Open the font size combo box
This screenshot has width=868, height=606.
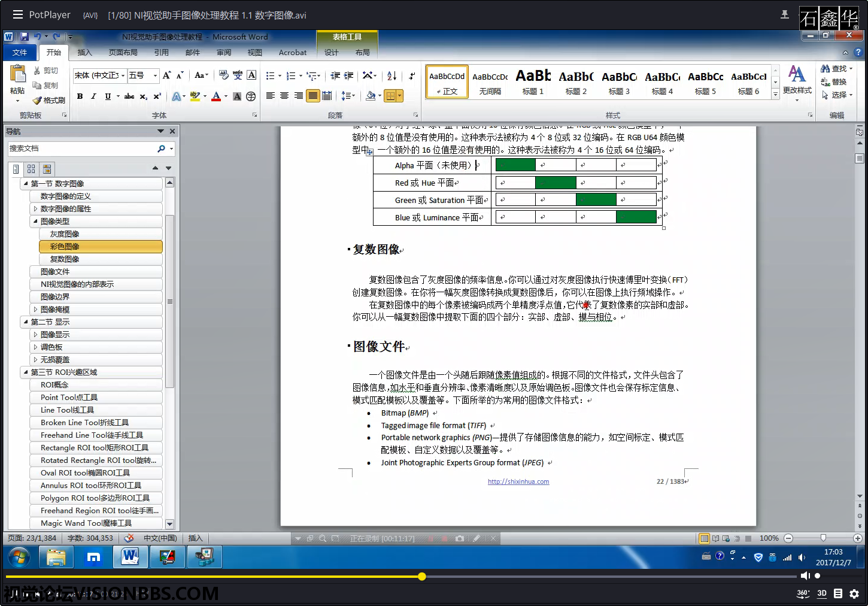click(x=143, y=75)
